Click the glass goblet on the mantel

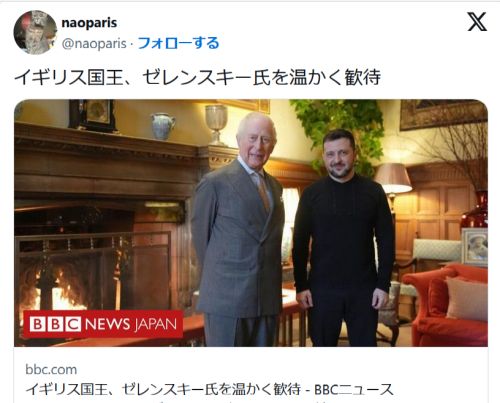pyautogui.click(x=216, y=125)
